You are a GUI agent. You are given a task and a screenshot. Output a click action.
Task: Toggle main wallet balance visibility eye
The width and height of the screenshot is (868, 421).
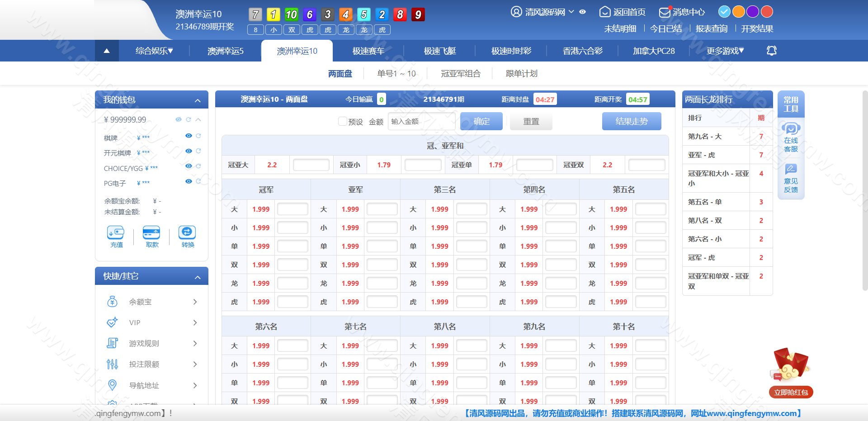pos(179,119)
